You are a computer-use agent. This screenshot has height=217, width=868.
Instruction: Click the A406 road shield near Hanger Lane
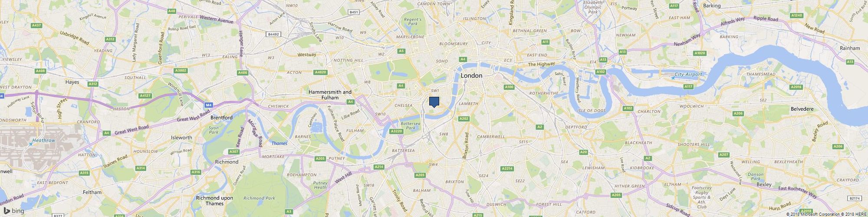coord(242,72)
